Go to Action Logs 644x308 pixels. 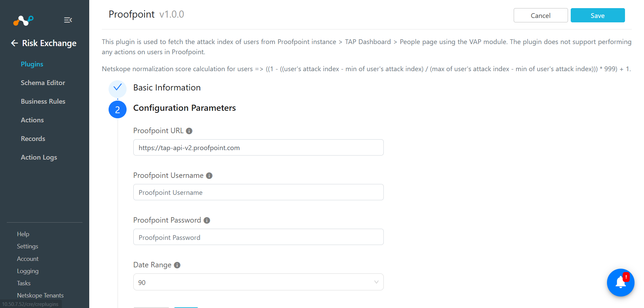point(39,157)
